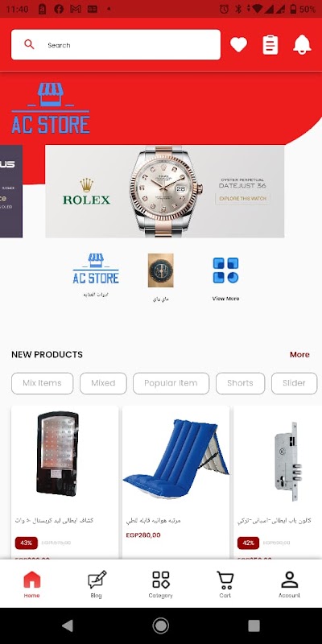322x644 pixels.
Task: Open the LED floodlight product card
Action: [65, 482]
